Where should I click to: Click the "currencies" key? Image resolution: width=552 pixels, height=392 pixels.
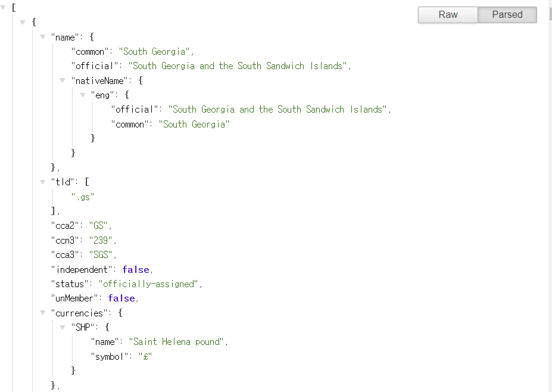pyautogui.click(x=79, y=313)
